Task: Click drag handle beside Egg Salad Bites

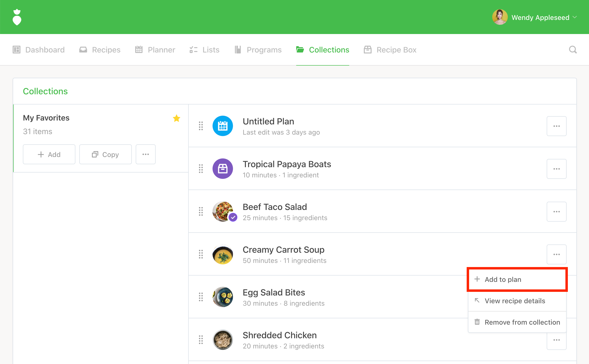Action: tap(201, 297)
